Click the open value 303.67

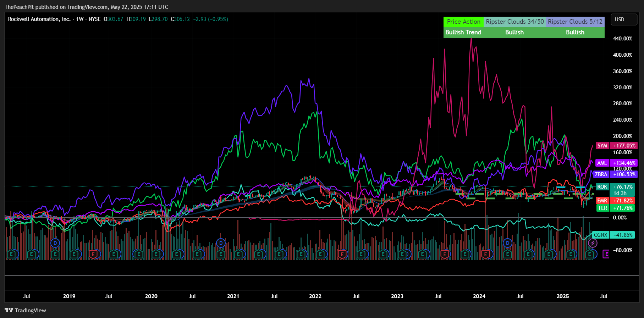coord(115,19)
